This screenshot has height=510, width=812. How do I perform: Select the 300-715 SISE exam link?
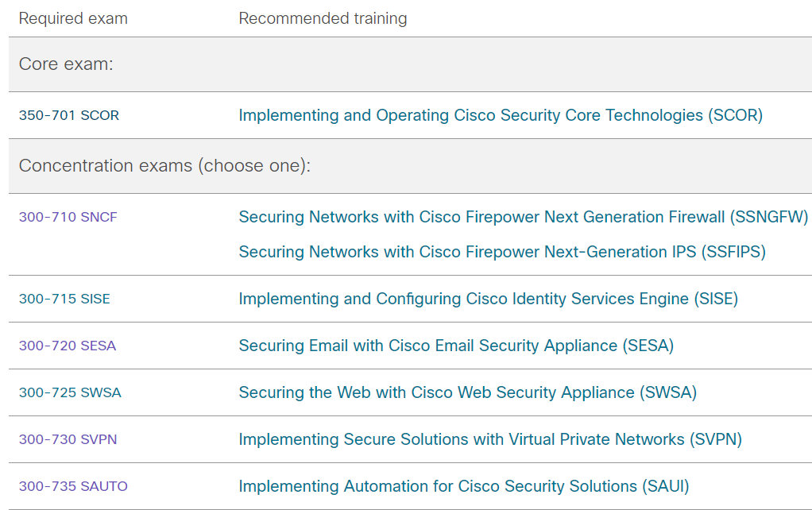(x=64, y=299)
